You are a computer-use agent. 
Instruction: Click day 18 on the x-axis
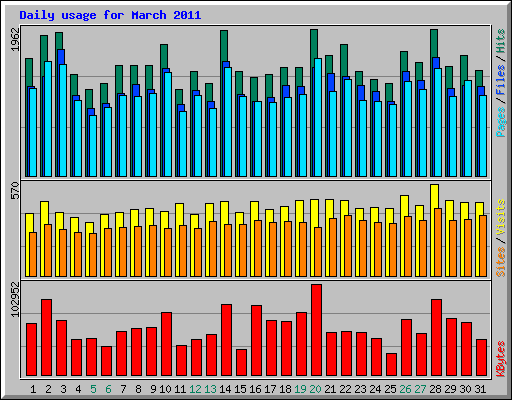tap(285, 389)
